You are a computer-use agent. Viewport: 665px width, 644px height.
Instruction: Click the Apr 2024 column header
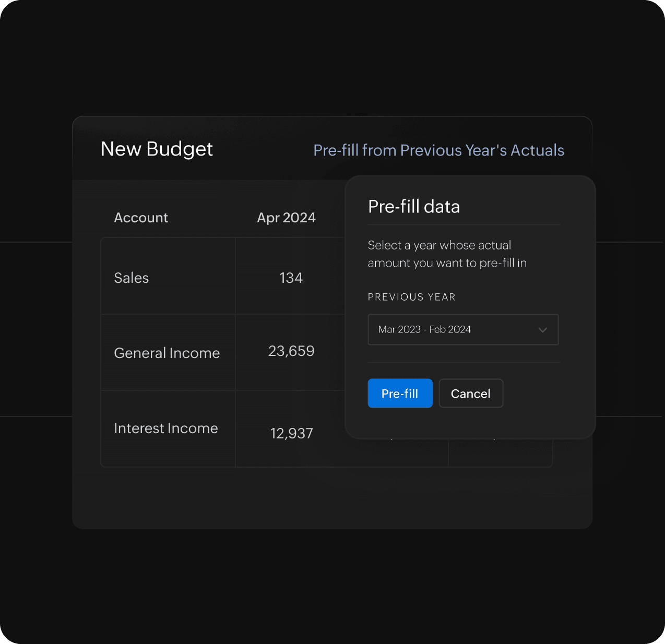pos(286,218)
